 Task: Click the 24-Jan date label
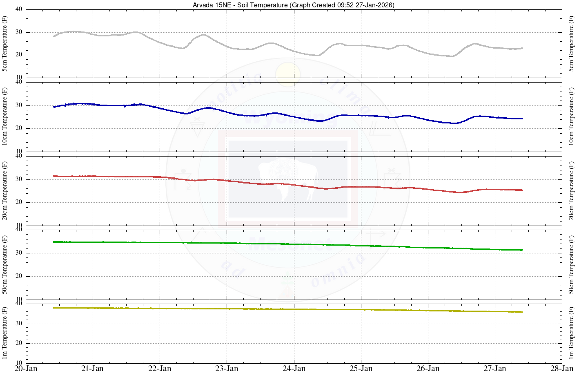294,369
